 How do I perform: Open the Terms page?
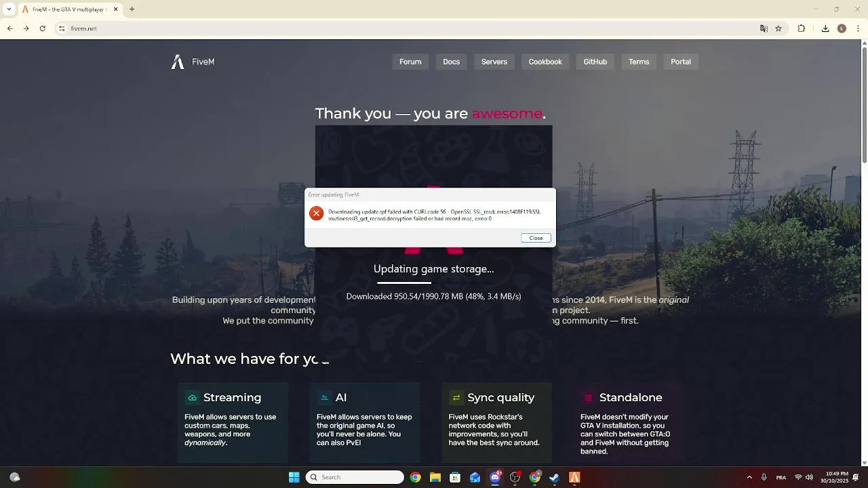coord(639,62)
